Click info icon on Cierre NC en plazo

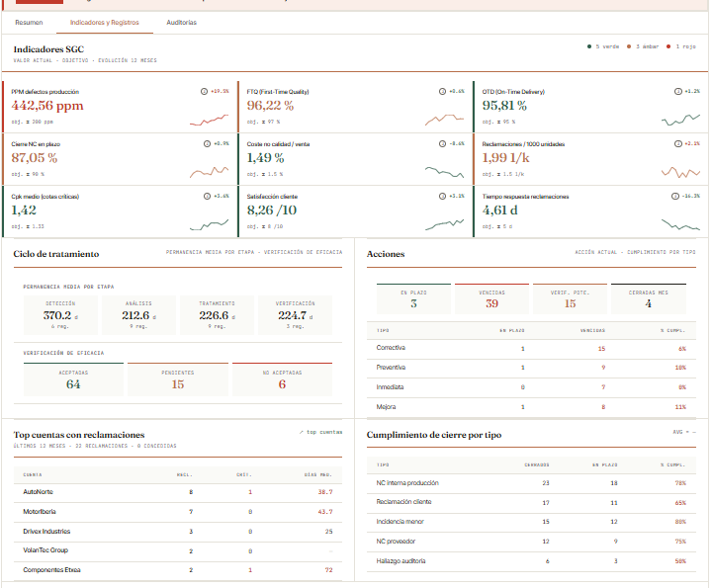pyautogui.click(x=207, y=144)
